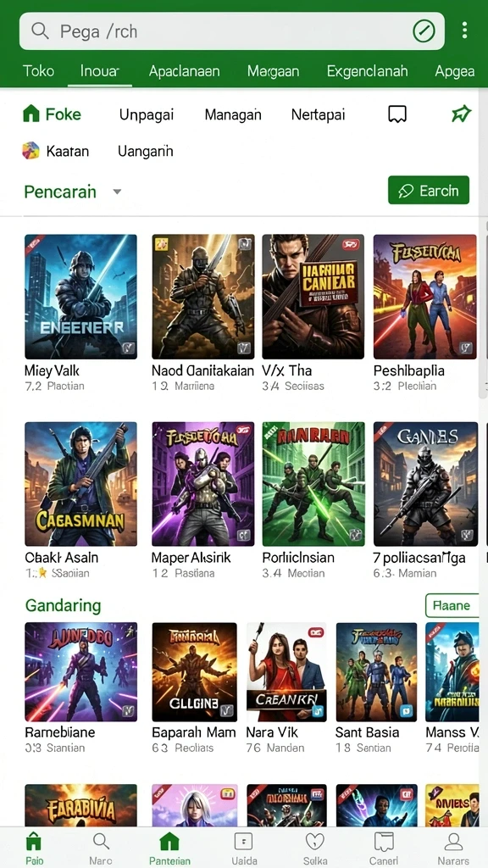Expand the Pencarian dropdown arrow
This screenshot has height=868, width=488.
(117, 192)
